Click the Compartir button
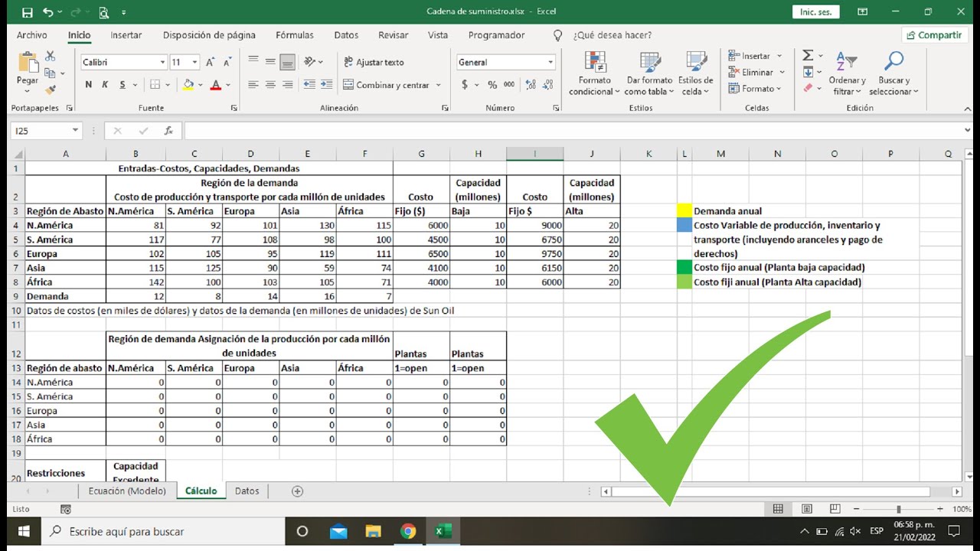This screenshot has width=980, height=551. tap(933, 35)
